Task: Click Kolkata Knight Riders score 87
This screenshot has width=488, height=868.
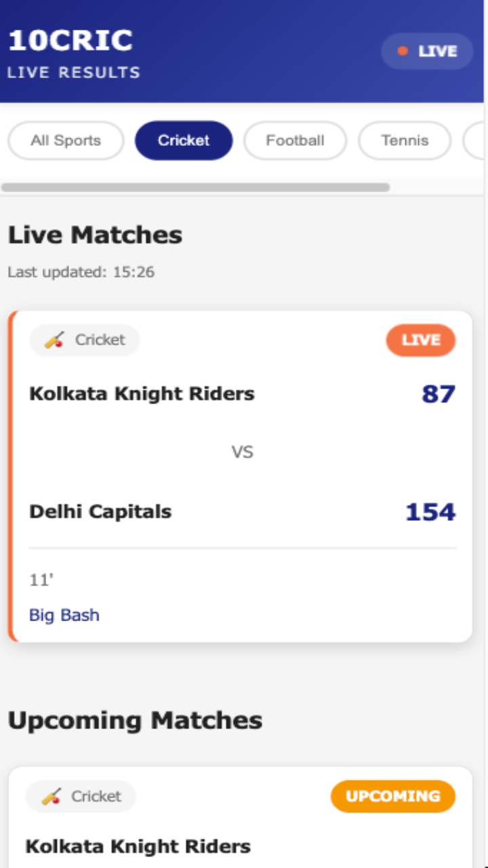Action: tap(439, 394)
